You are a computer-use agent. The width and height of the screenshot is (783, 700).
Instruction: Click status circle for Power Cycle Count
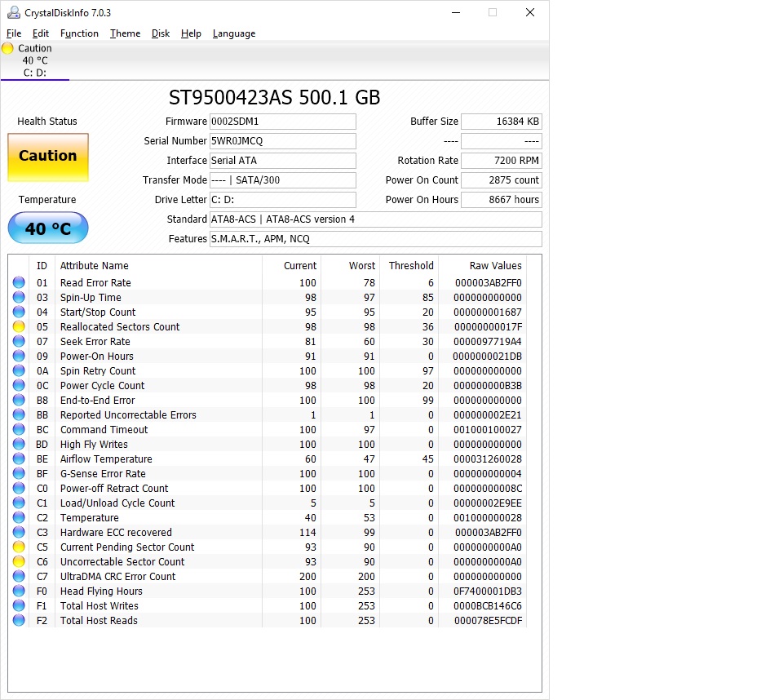tap(19, 385)
